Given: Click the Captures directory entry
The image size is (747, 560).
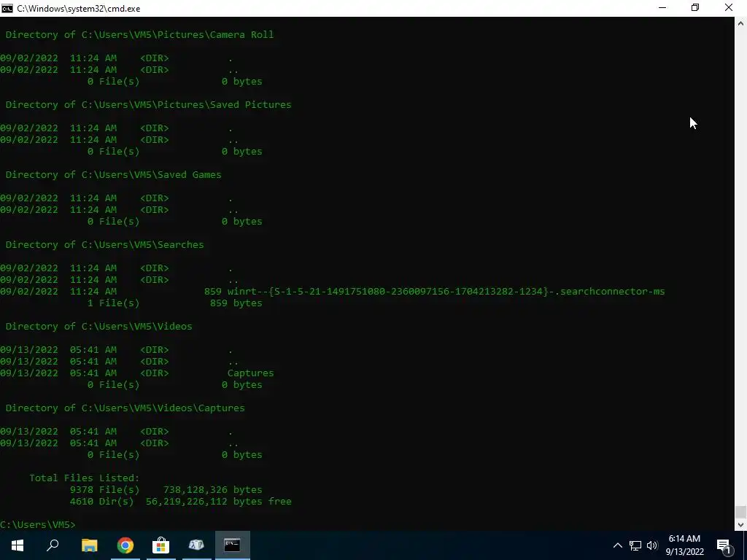Looking at the screenshot, I should click(x=251, y=373).
